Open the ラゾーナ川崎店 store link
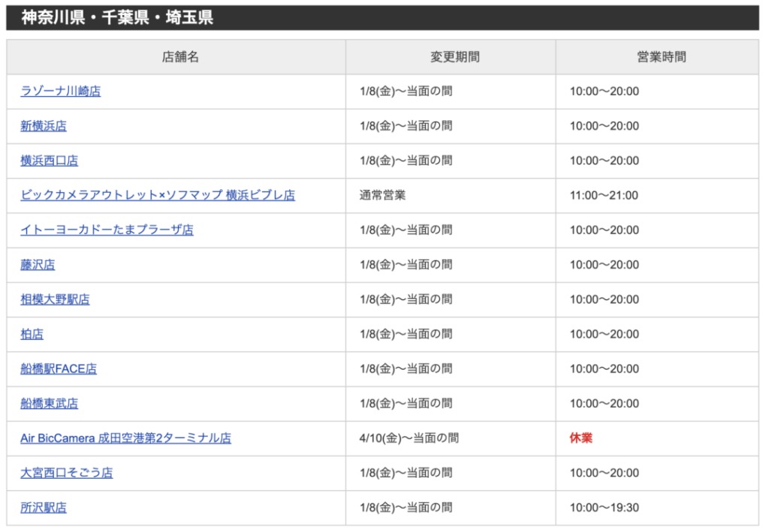 point(60,92)
